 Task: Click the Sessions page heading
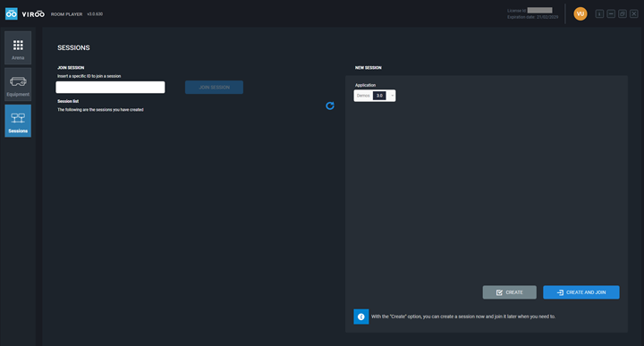[73, 47]
